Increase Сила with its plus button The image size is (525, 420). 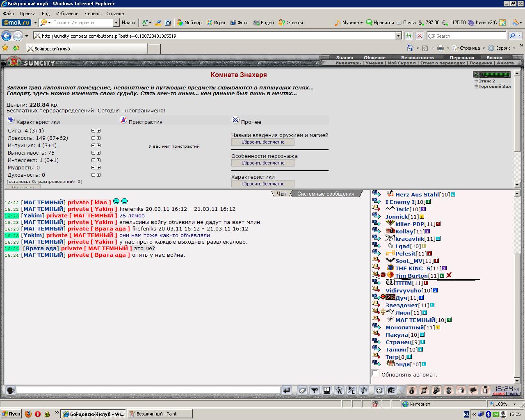99,131
